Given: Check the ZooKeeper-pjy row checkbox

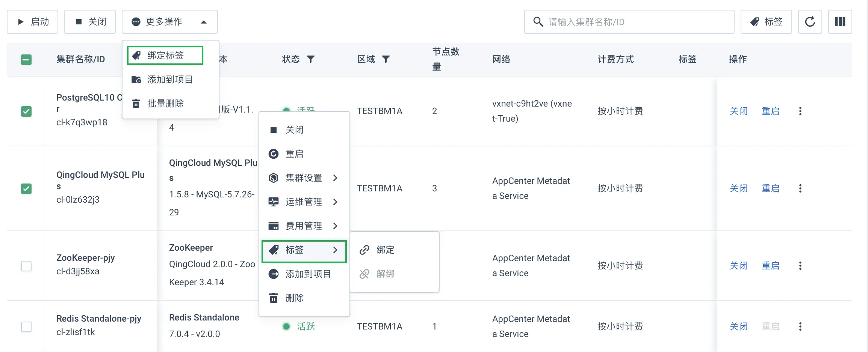Looking at the screenshot, I should pyautogui.click(x=26, y=266).
